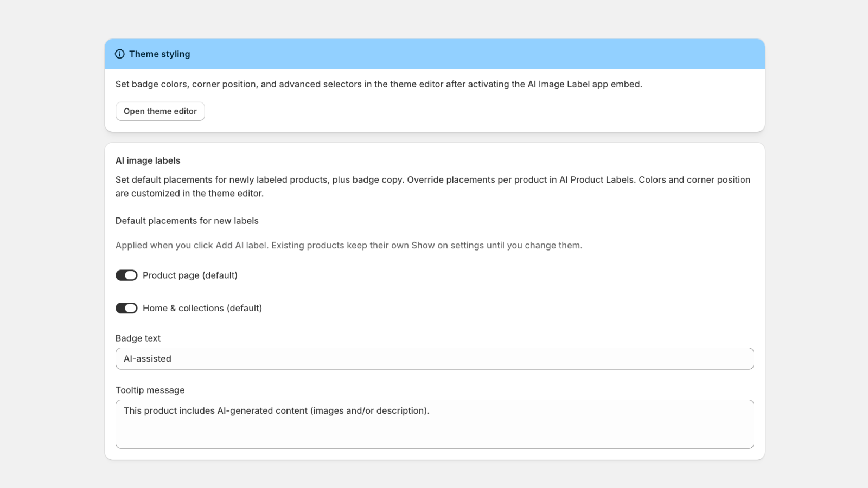Click the 'AI-assisted' value in Badge text
This screenshot has height=488, width=868.
tap(148, 358)
